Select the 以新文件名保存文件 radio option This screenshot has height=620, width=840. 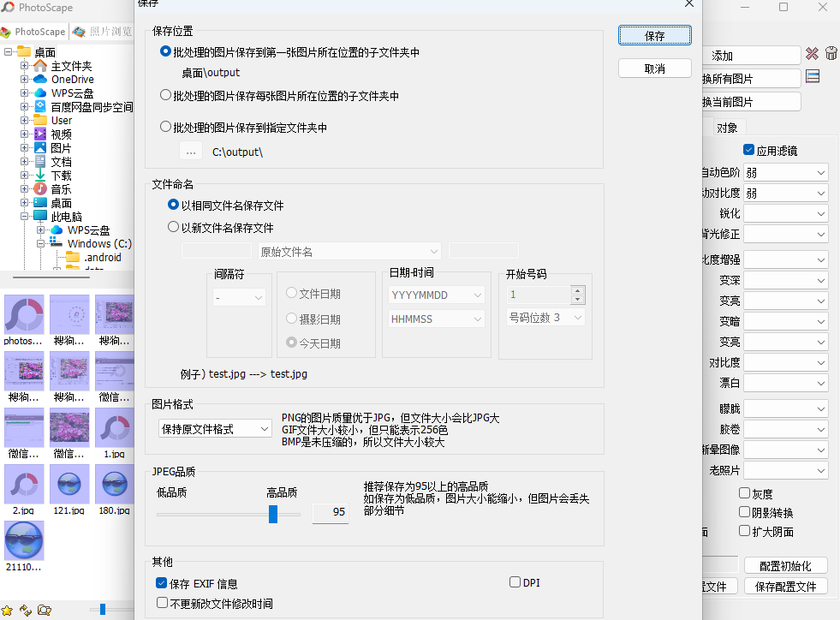click(175, 225)
